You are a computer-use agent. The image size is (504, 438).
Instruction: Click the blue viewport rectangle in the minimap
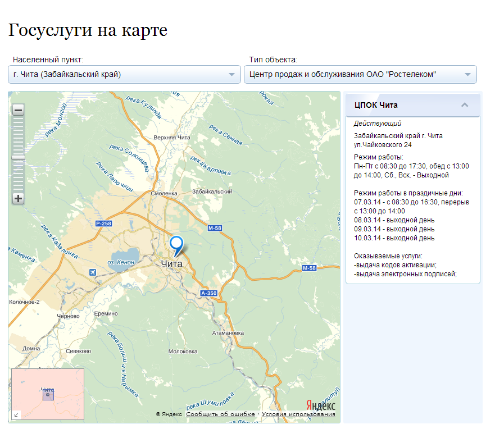point(48,395)
